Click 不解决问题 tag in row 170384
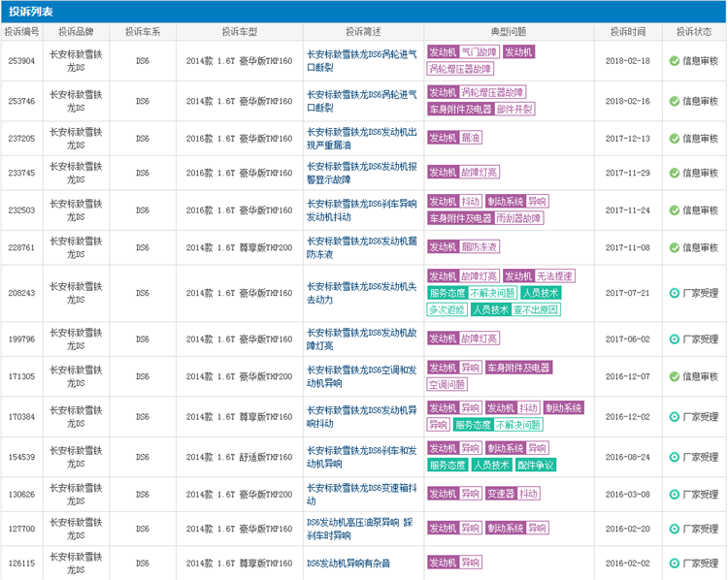The height and width of the screenshot is (580, 728). [518, 425]
